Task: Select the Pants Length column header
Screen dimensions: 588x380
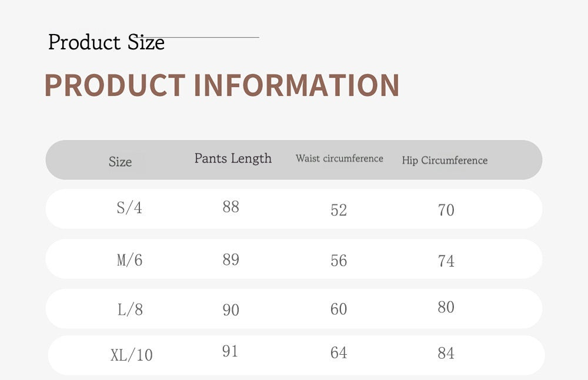Action: click(233, 159)
